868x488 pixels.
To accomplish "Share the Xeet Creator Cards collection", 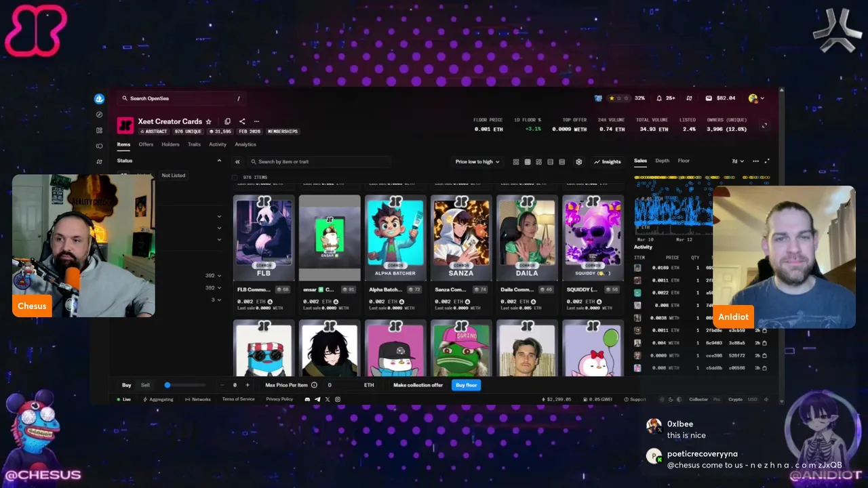I will pyautogui.click(x=242, y=121).
